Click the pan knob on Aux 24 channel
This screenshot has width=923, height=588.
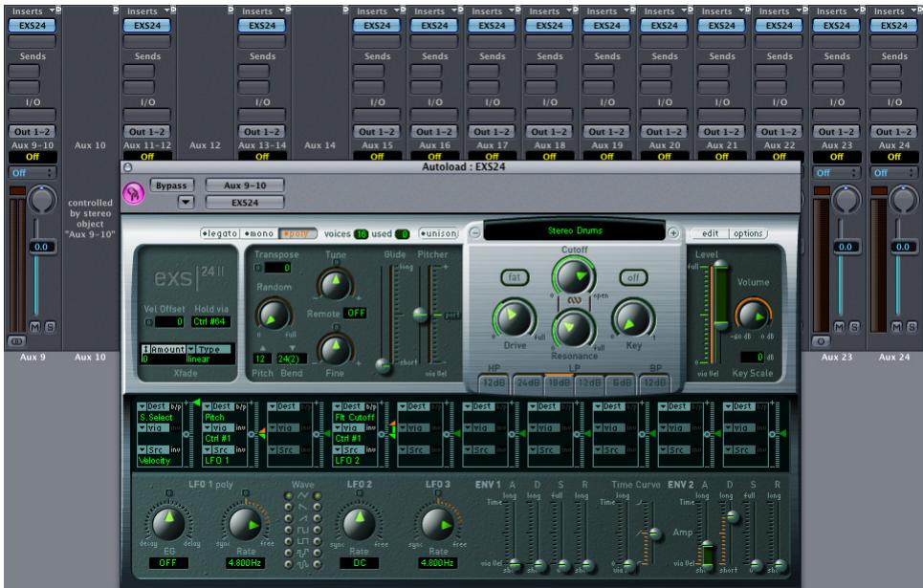tap(903, 200)
